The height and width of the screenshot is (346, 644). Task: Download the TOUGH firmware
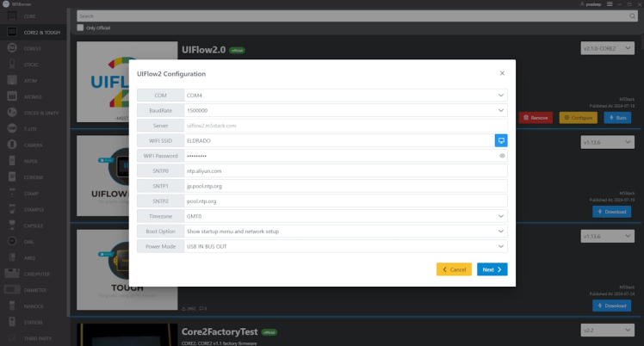tap(611, 306)
